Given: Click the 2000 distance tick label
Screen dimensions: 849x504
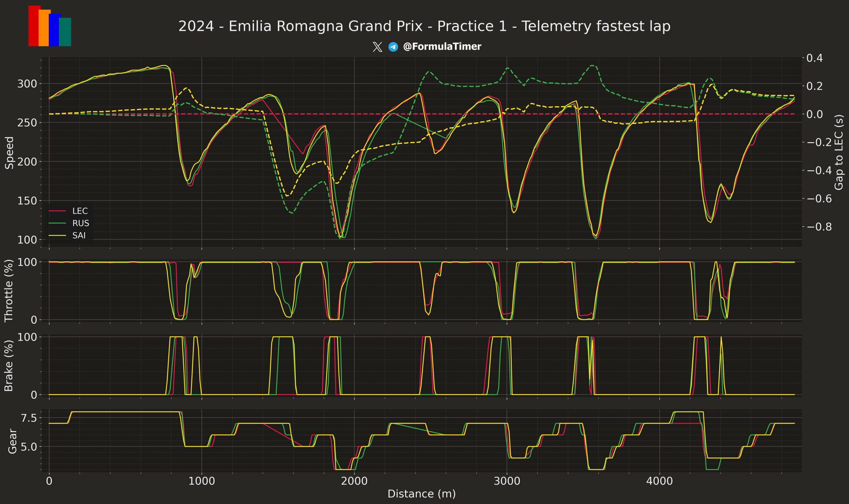Looking at the screenshot, I should [x=354, y=481].
